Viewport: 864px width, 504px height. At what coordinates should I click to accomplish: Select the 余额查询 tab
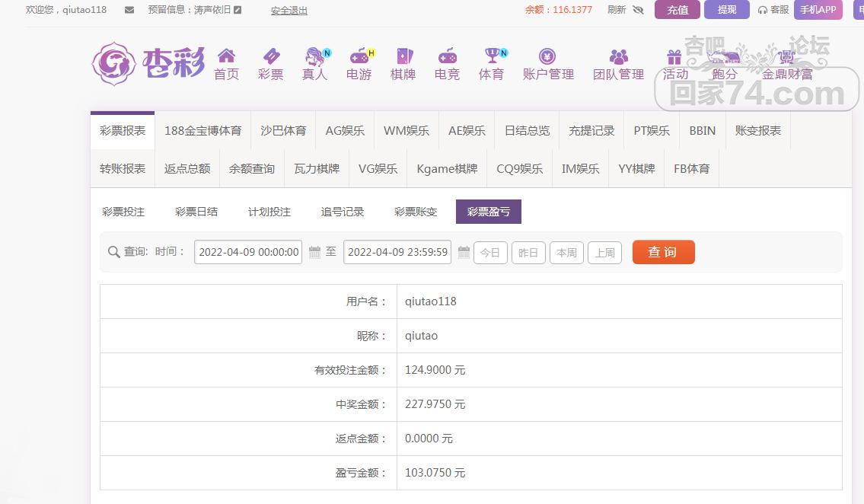pyautogui.click(x=252, y=168)
